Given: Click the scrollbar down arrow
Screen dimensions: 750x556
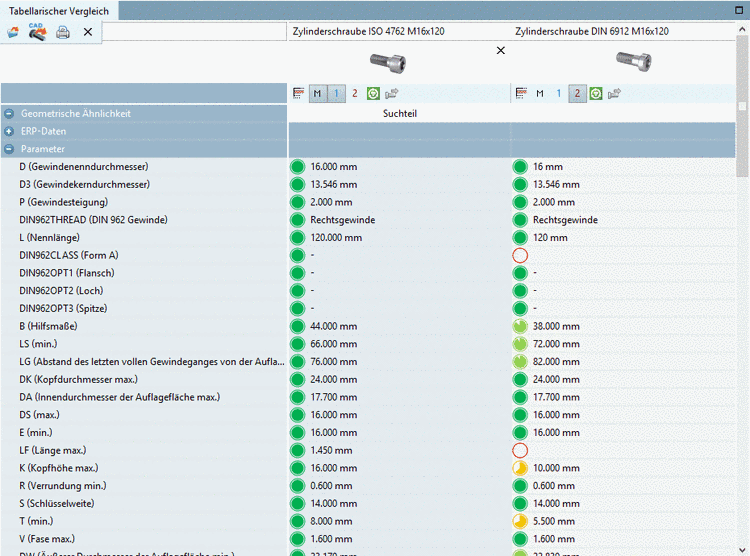Looking at the screenshot, I should [742, 550].
